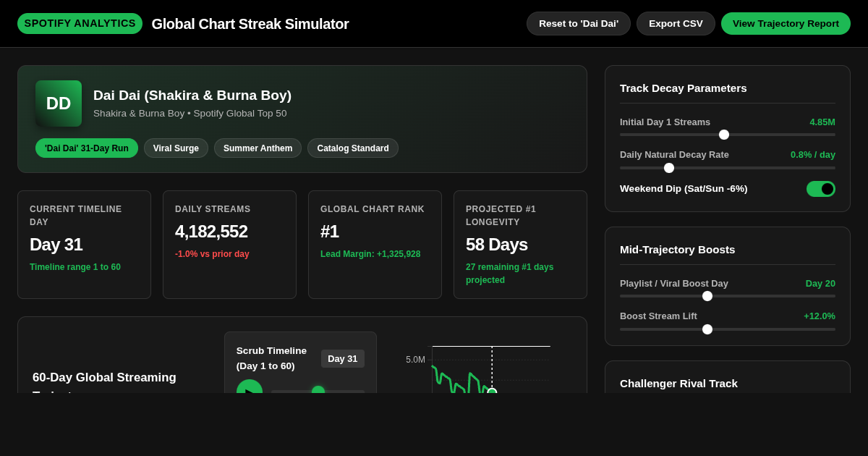The height and width of the screenshot is (456, 868).
Task: Click the 5.0M chart axis label
Action: [416, 360]
